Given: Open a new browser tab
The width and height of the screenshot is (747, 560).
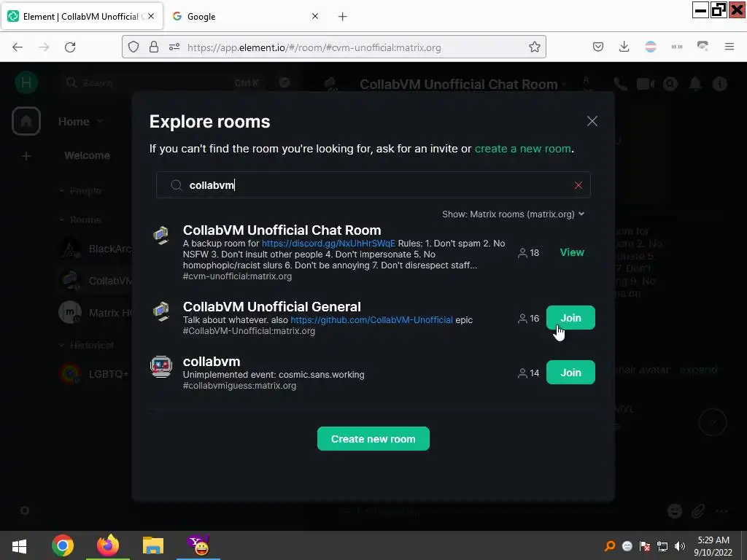Looking at the screenshot, I should point(343,17).
